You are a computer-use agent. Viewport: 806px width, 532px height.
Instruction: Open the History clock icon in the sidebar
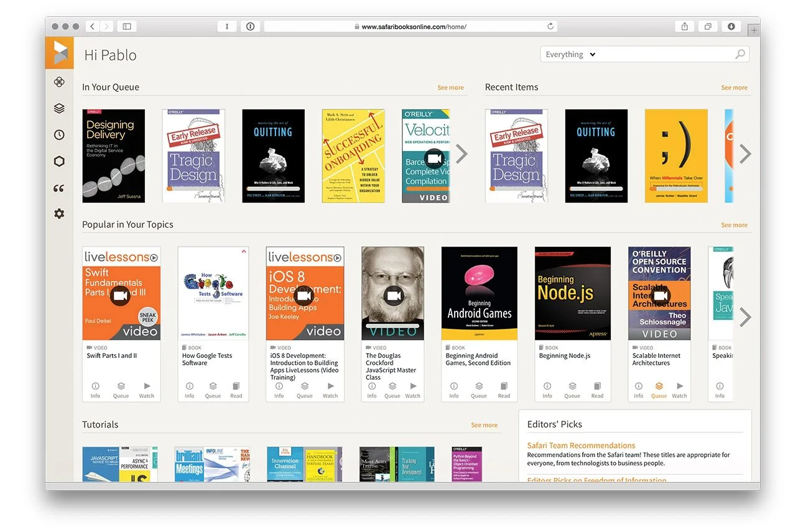(x=59, y=135)
